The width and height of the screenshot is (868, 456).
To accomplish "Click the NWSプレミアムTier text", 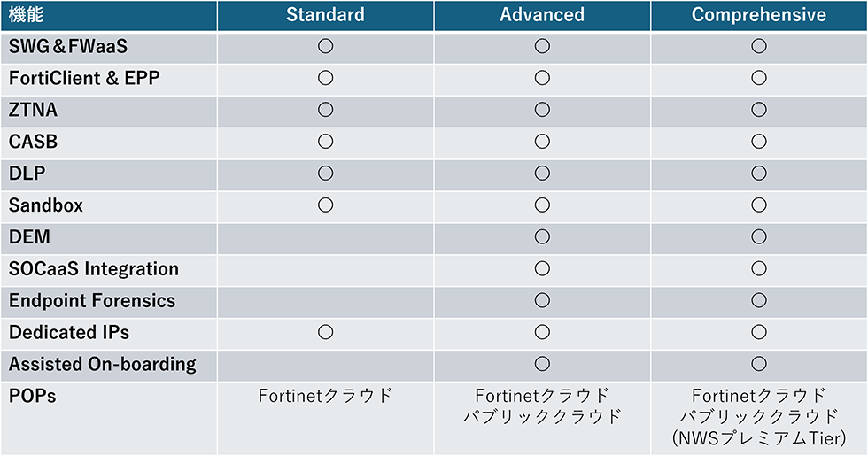I will pos(759,438).
